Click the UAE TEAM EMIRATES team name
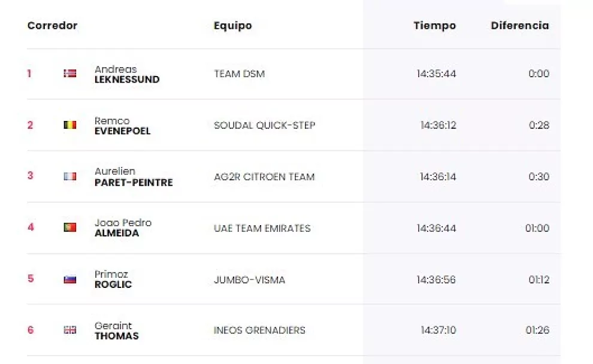593x364 pixels. (262, 228)
